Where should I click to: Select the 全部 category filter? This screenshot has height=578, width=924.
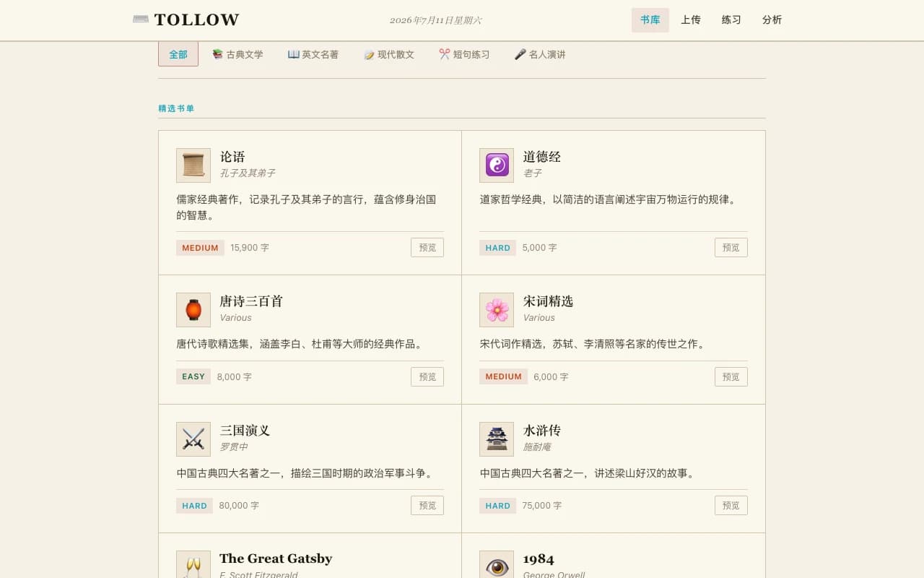coord(178,54)
